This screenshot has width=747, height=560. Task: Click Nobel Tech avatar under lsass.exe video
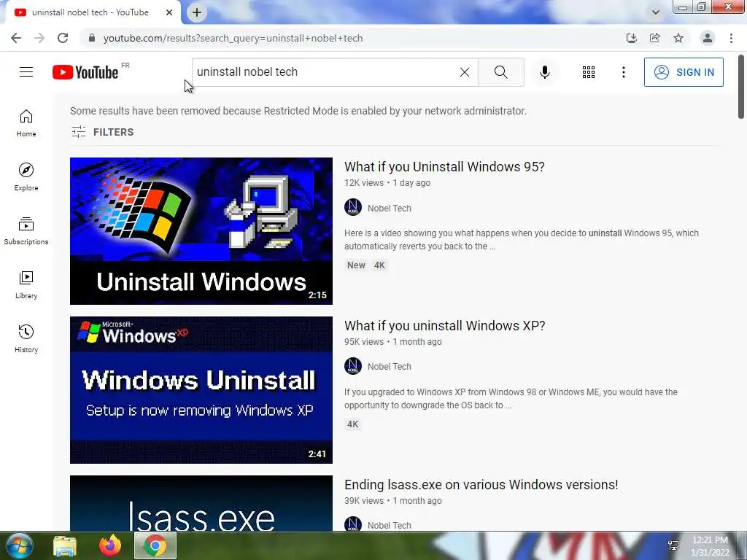353,524
